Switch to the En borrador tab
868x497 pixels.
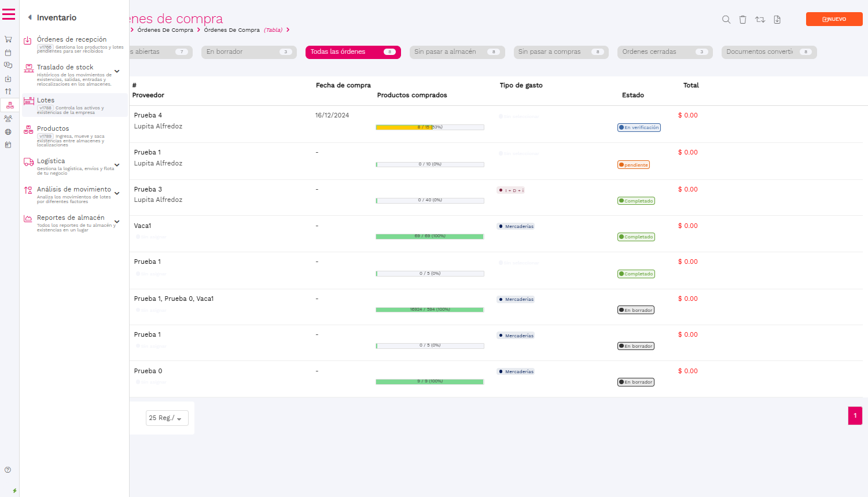(x=249, y=52)
